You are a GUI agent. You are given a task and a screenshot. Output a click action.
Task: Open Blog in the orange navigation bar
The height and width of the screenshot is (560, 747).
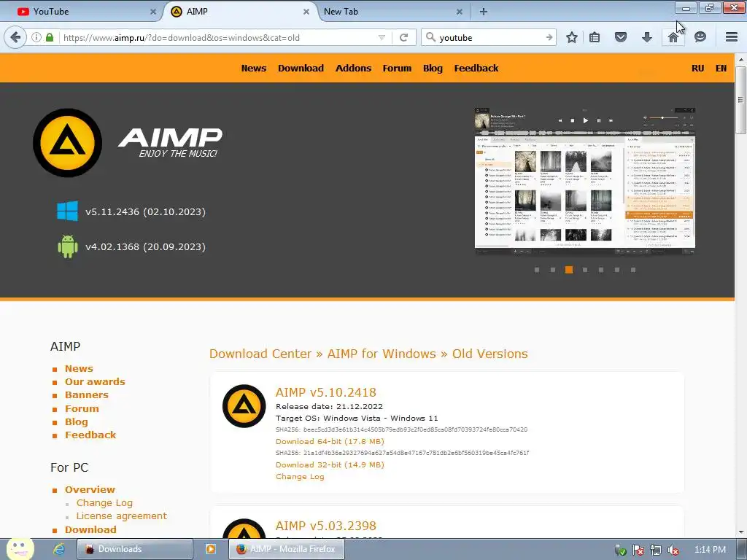coord(433,68)
